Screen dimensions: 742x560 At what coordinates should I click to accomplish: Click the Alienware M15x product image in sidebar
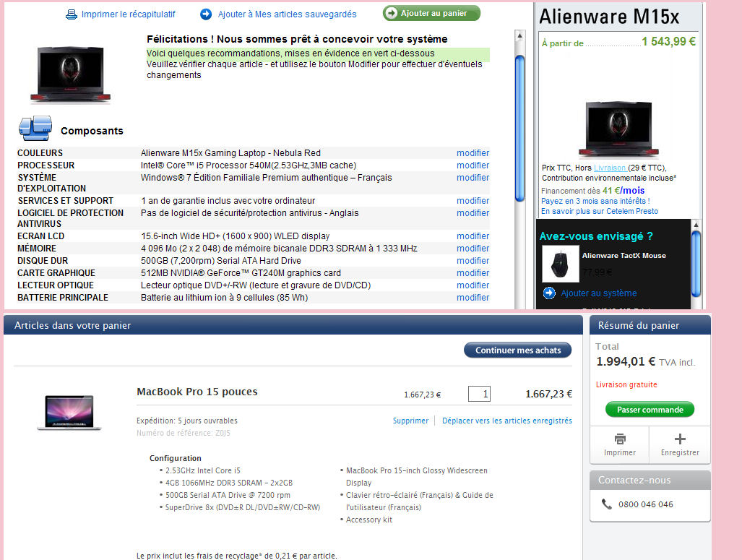(618, 129)
